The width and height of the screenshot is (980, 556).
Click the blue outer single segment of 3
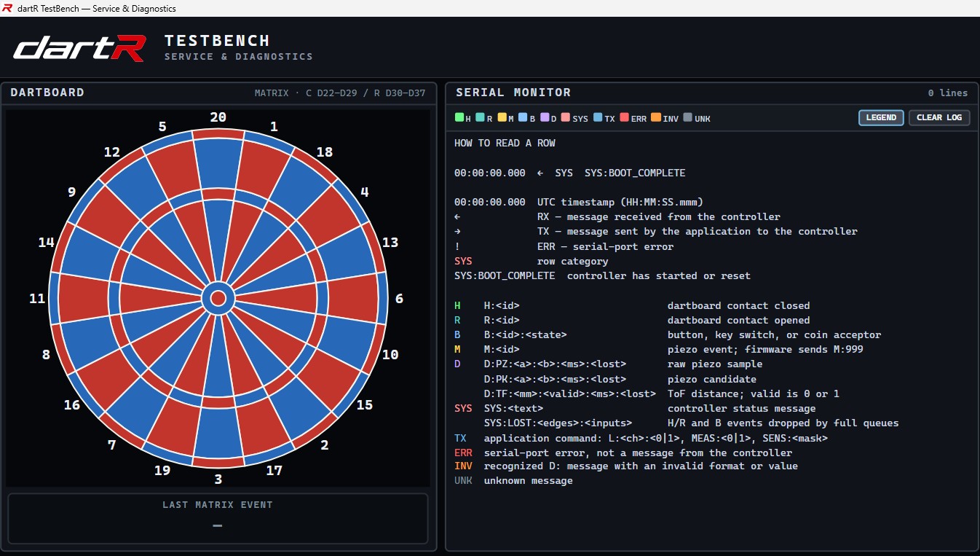pyautogui.click(x=218, y=433)
